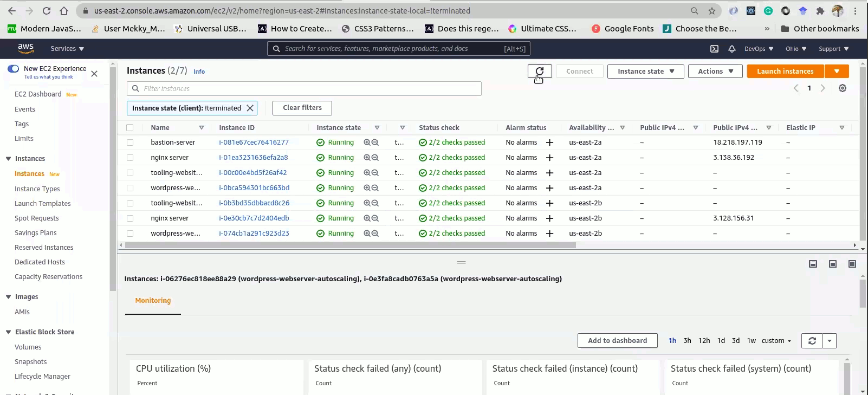Open the notifications bell

(x=731, y=49)
